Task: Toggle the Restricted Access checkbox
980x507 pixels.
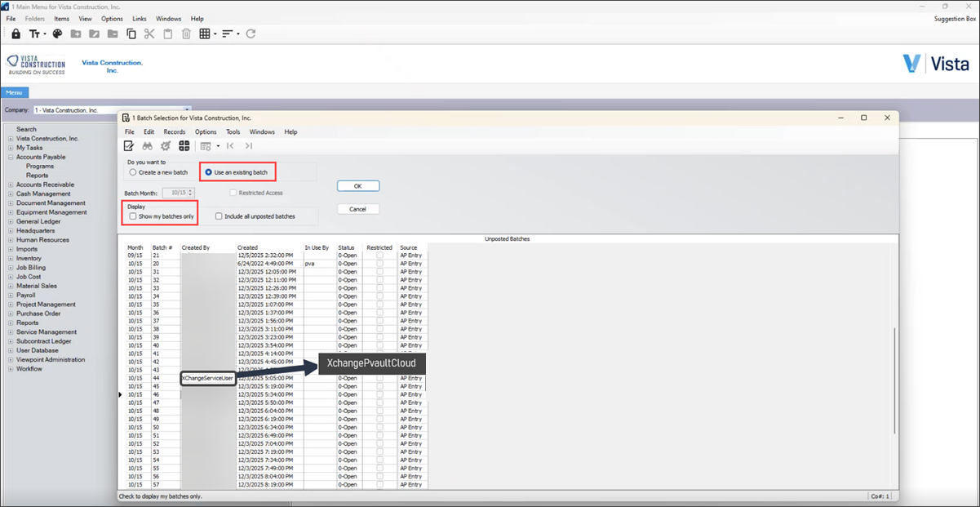Action: click(x=233, y=193)
